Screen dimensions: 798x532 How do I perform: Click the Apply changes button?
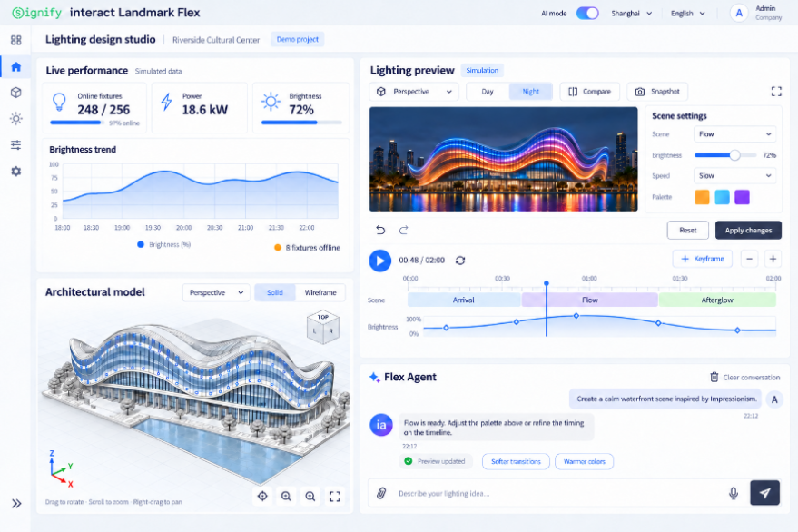pos(748,230)
